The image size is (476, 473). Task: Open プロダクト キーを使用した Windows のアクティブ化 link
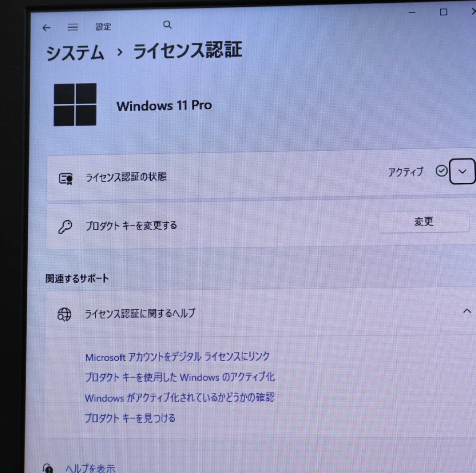tap(180, 377)
